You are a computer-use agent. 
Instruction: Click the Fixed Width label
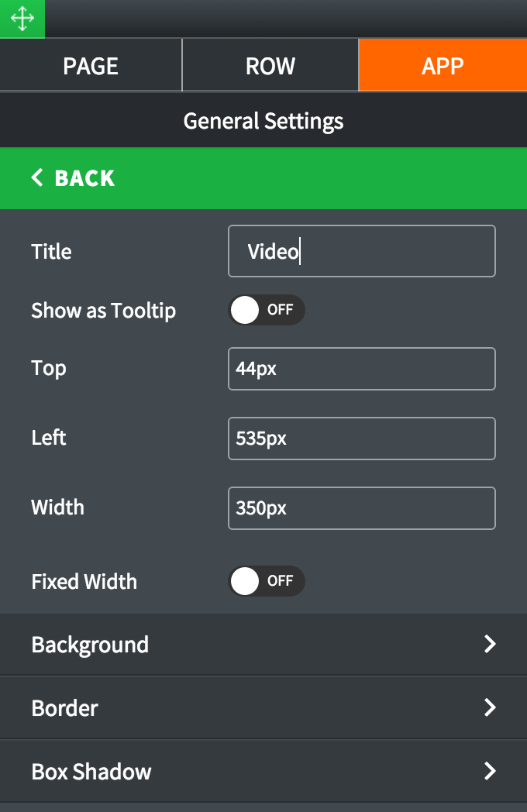(x=84, y=582)
